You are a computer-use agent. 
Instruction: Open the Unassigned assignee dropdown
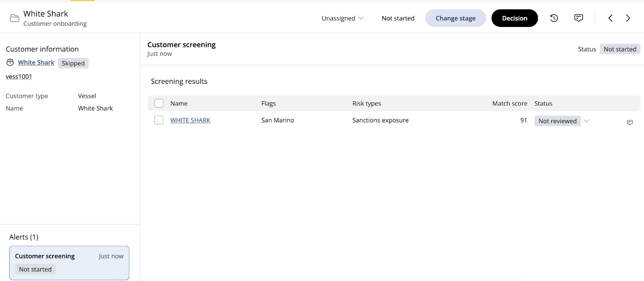[343, 18]
